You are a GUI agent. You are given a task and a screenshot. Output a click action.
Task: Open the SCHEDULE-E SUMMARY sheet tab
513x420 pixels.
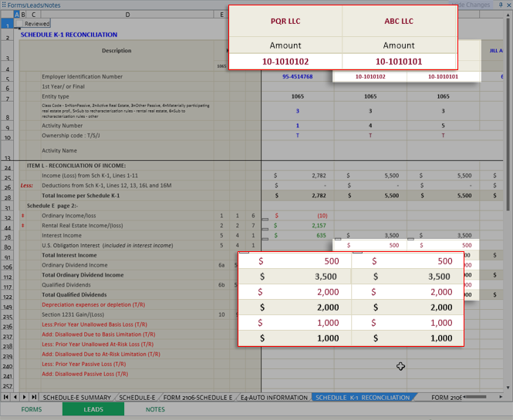[x=77, y=398]
